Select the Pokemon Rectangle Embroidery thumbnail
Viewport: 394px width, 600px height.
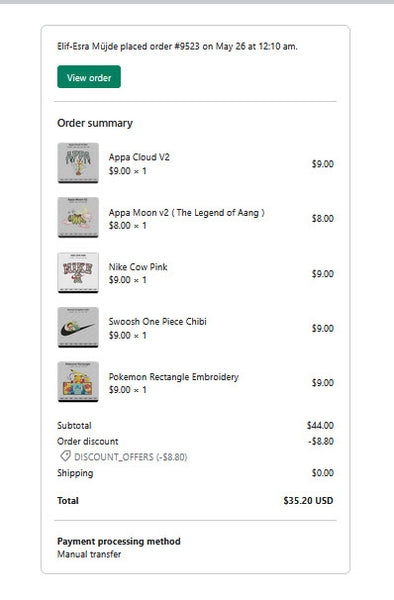click(x=78, y=382)
